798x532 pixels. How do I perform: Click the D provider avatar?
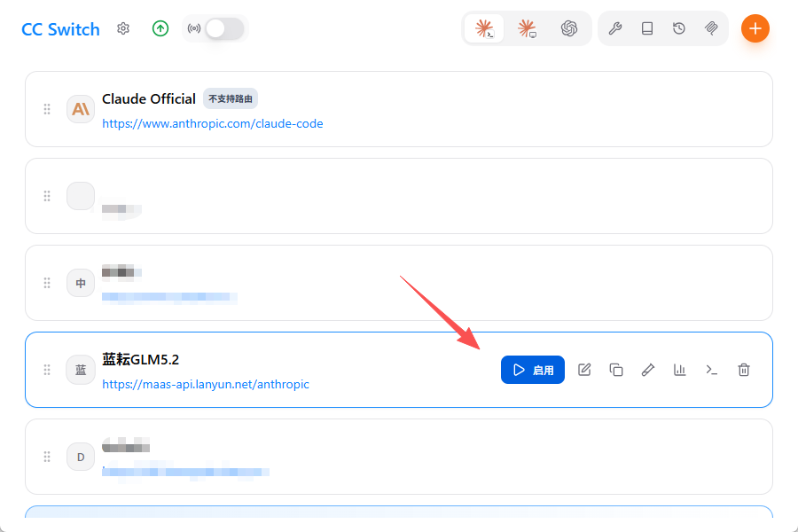81,457
